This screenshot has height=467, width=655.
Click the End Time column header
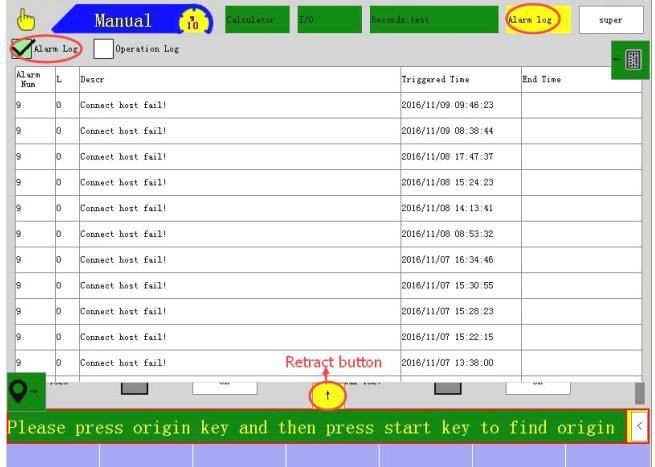pyautogui.click(x=578, y=78)
